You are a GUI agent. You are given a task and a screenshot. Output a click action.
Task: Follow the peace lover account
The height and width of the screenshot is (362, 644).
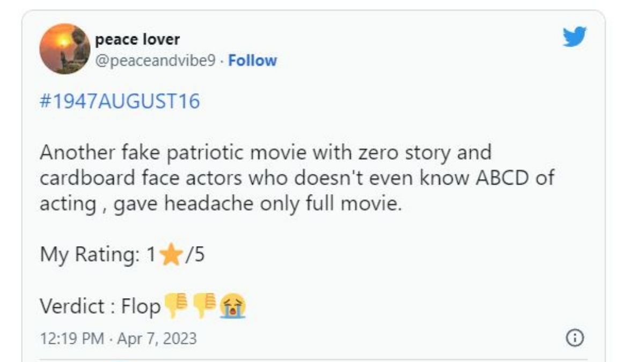[252, 60]
